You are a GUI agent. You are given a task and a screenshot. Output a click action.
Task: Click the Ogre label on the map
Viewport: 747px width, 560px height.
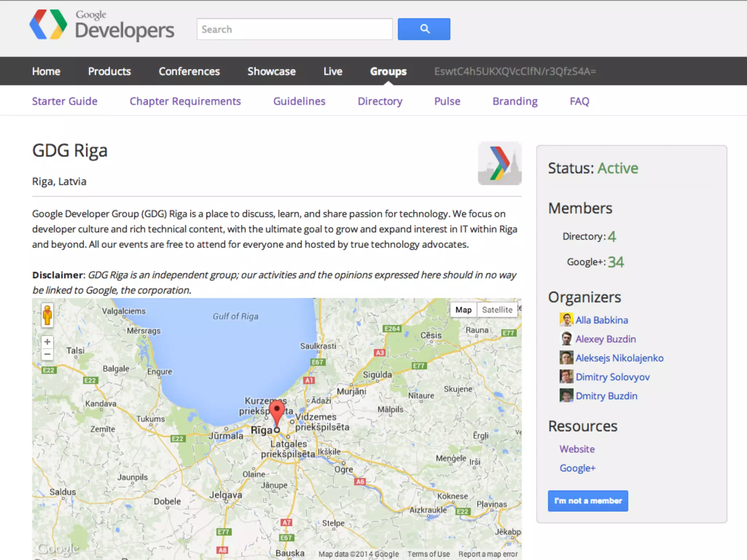[x=344, y=469]
